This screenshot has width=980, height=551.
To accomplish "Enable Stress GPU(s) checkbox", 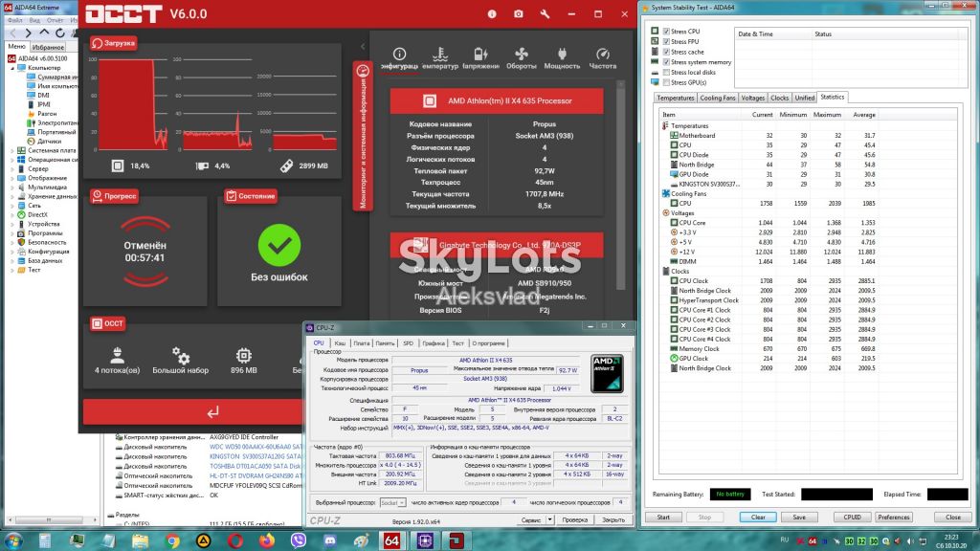I will point(667,82).
